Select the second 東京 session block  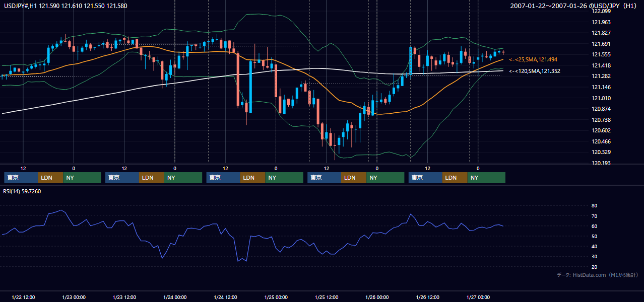(x=122, y=178)
